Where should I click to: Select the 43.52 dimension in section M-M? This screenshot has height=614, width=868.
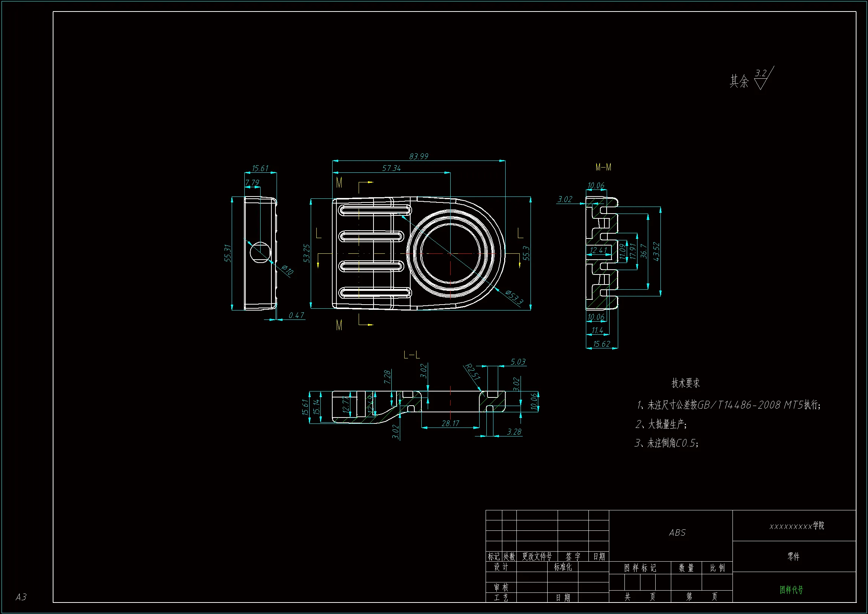coord(656,251)
